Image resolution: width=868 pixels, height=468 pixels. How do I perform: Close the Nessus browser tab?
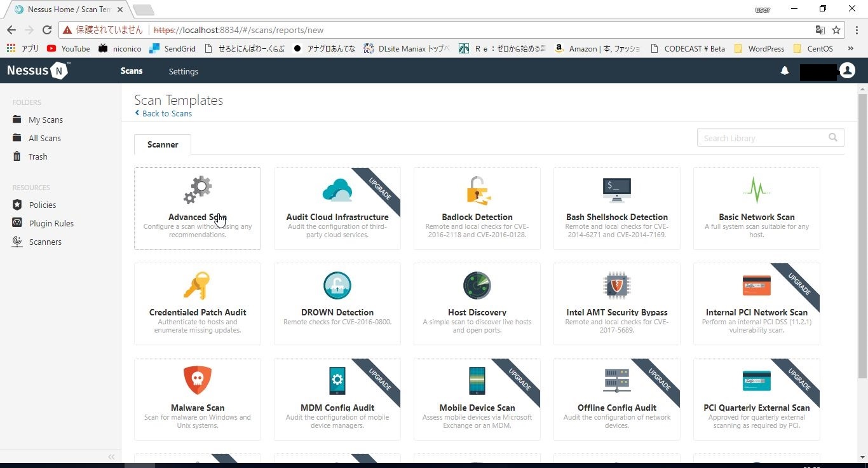click(x=120, y=10)
